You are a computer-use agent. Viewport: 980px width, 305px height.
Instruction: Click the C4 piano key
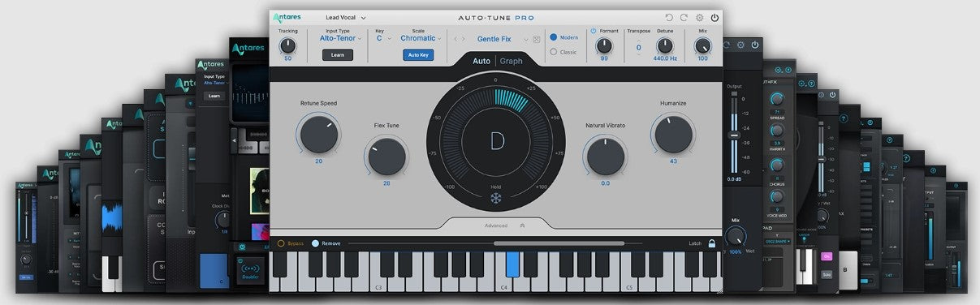pos(504,284)
